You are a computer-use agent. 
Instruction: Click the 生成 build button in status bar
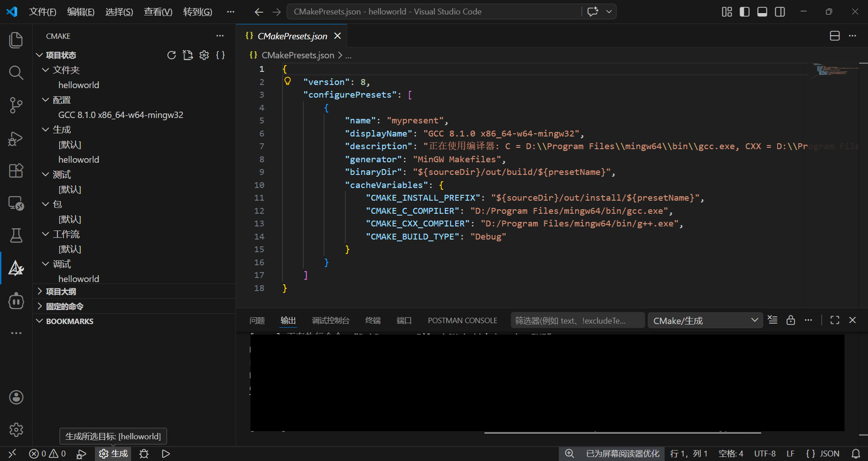coord(113,454)
